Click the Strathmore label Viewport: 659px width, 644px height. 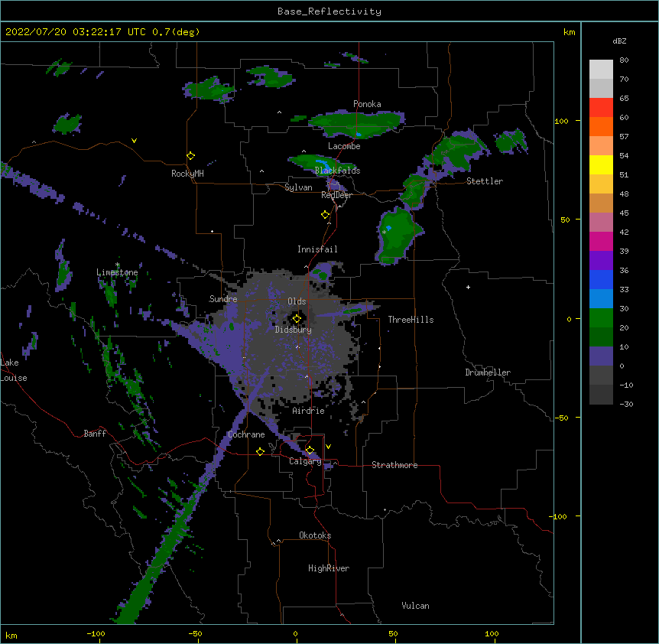(394, 465)
